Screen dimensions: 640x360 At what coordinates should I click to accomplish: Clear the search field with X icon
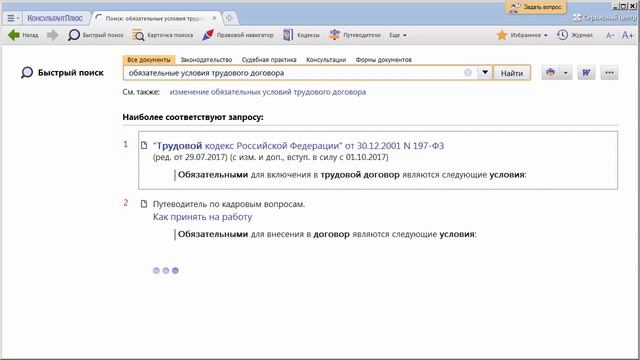tap(468, 73)
